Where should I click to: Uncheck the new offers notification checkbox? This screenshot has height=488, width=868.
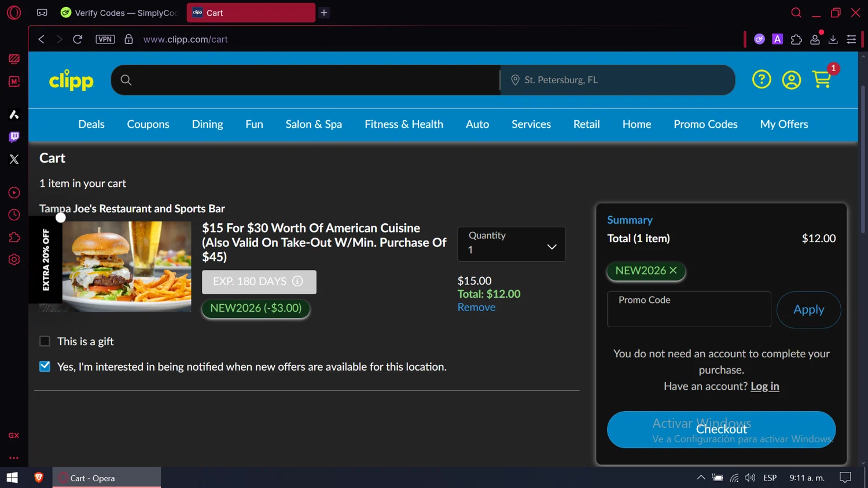click(45, 366)
